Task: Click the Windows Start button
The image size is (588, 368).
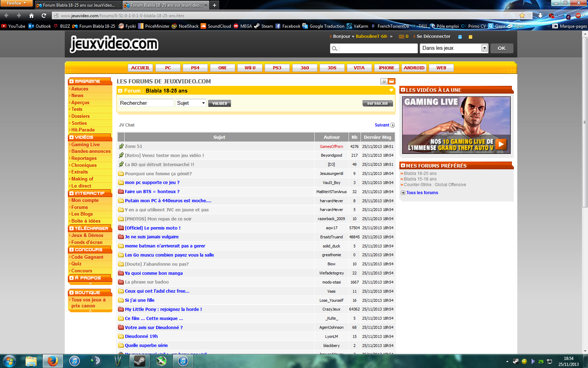Action: 9,361
